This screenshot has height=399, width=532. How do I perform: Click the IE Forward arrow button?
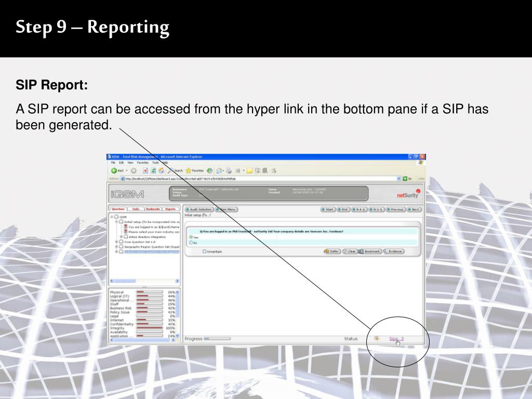[134, 170]
